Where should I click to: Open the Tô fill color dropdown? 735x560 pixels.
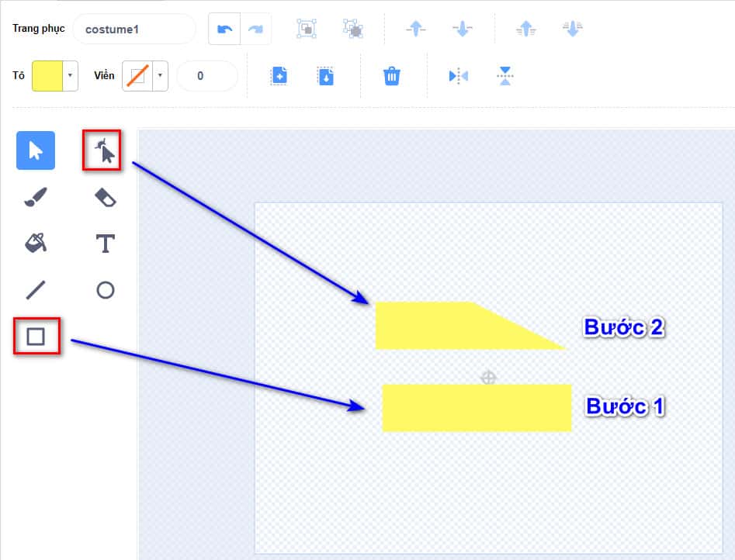click(x=71, y=76)
